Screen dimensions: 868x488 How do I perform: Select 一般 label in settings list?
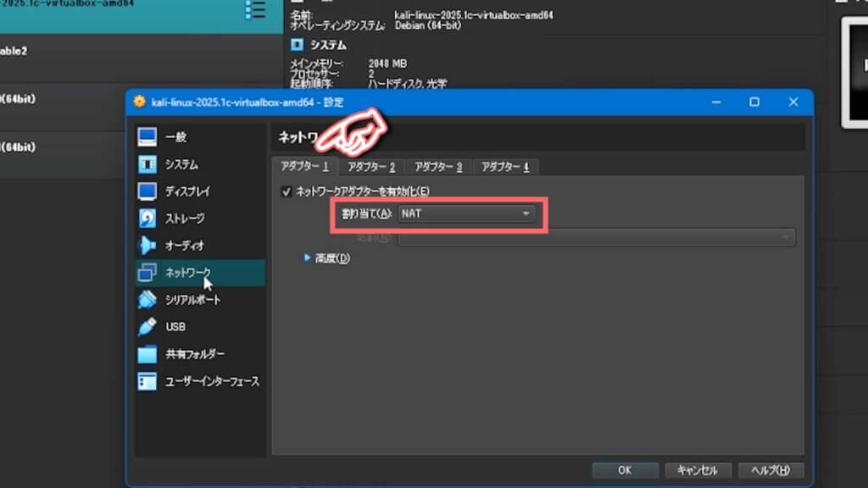click(176, 137)
